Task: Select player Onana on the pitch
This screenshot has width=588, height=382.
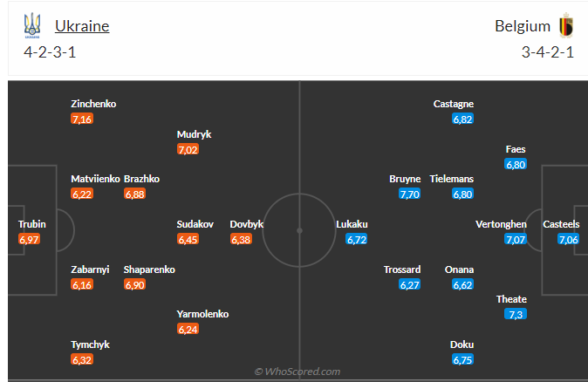Action: [459, 269]
